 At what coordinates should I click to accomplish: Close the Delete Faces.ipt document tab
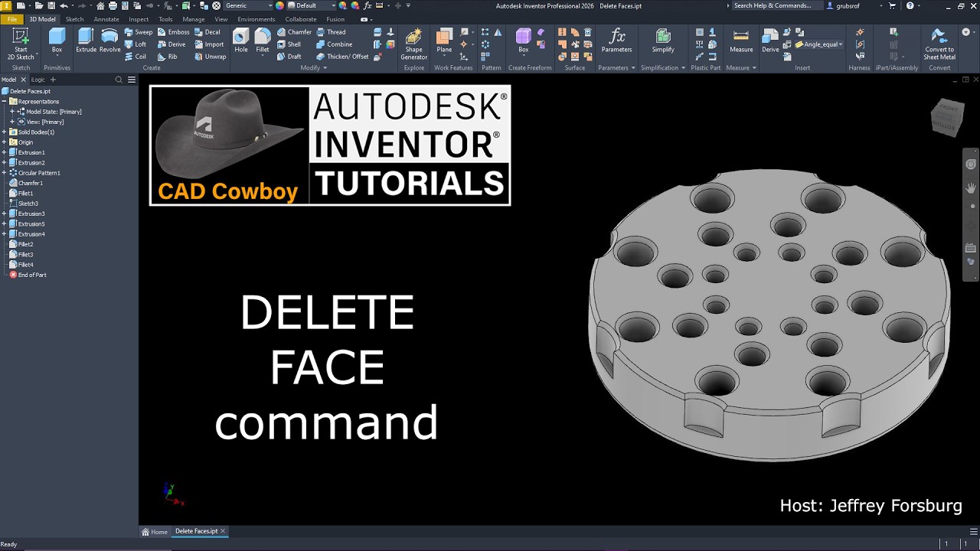click(x=223, y=531)
